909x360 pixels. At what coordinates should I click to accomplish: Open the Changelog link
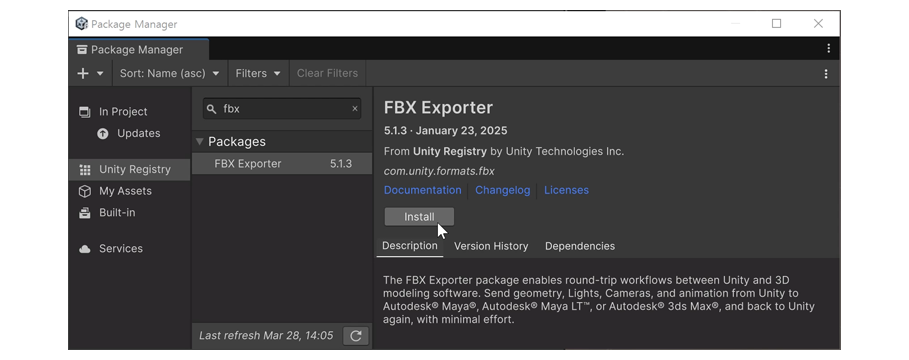(503, 190)
